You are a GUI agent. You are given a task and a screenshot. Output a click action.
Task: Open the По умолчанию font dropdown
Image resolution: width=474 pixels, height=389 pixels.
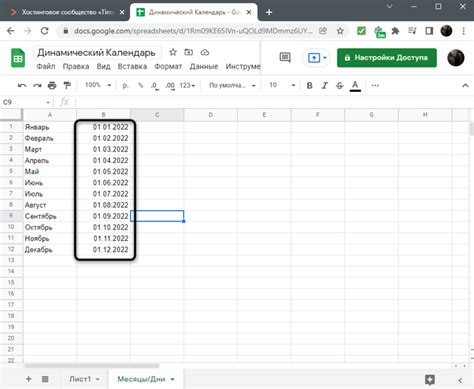pyautogui.click(x=232, y=86)
